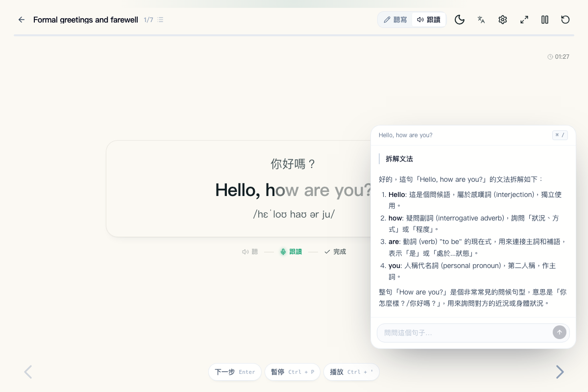The height and width of the screenshot is (392, 588).
Task: Click the 下一步 Enter button
Action: point(235,372)
